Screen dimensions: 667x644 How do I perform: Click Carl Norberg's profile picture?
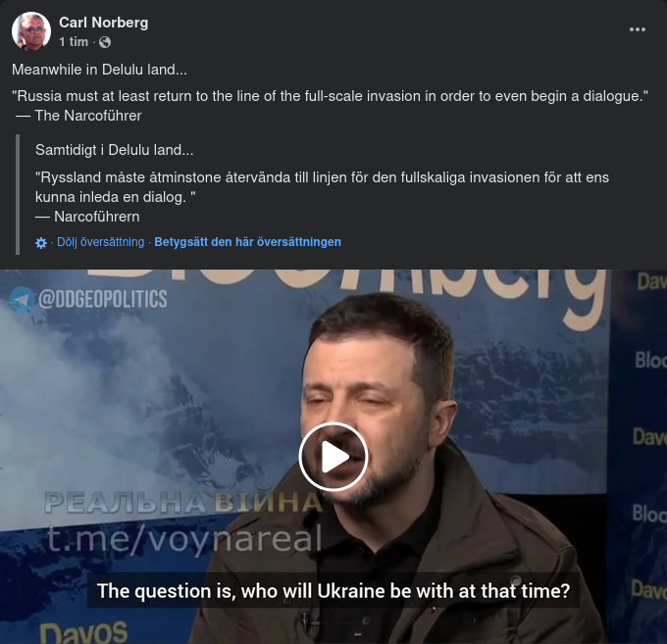[31, 31]
